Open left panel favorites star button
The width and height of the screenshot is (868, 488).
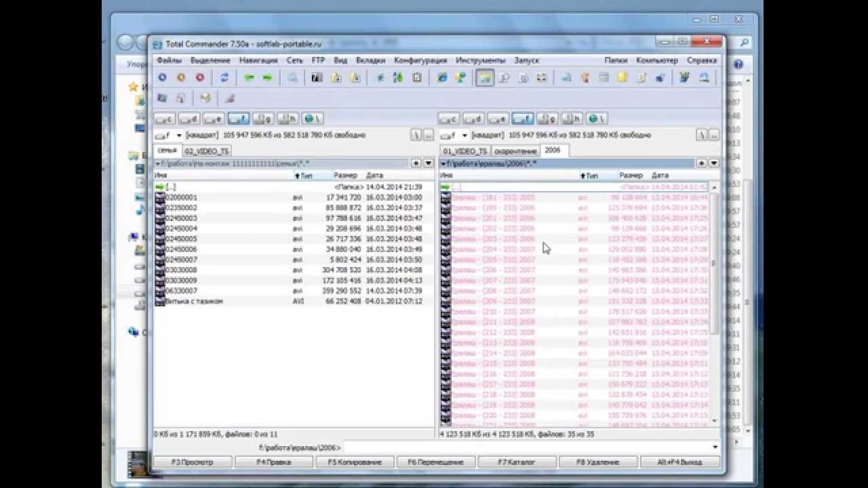(x=416, y=163)
